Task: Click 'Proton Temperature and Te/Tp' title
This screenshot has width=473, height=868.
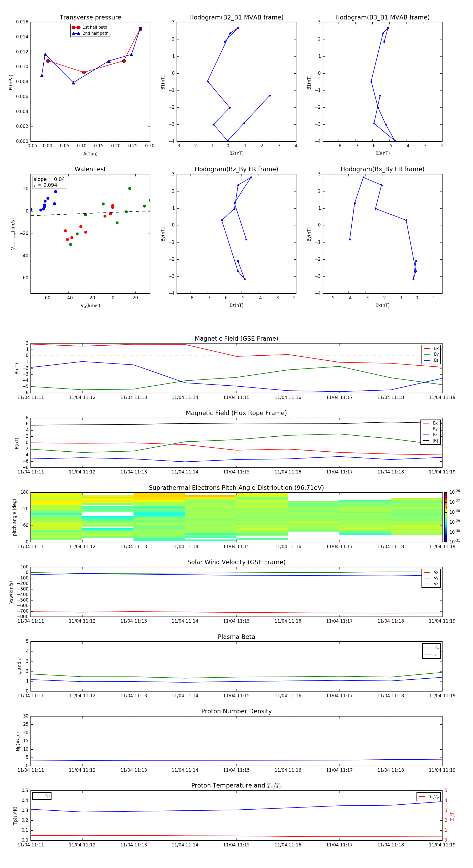Action: tap(236, 786)
